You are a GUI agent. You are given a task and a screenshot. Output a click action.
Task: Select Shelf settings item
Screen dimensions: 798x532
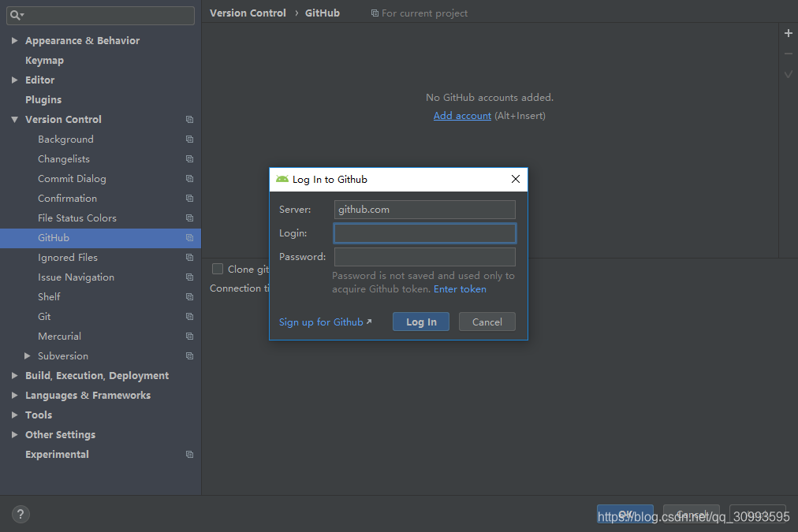[x=49, y=297]
